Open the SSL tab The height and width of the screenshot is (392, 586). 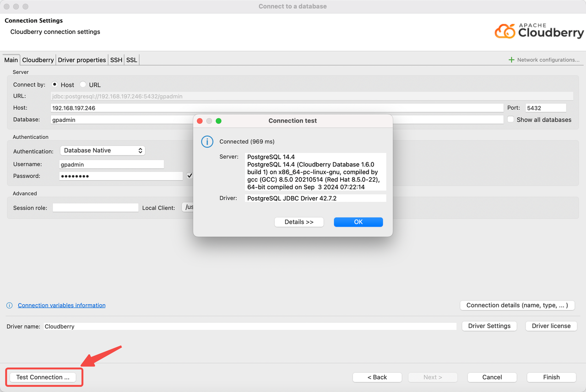coord(132,60)
